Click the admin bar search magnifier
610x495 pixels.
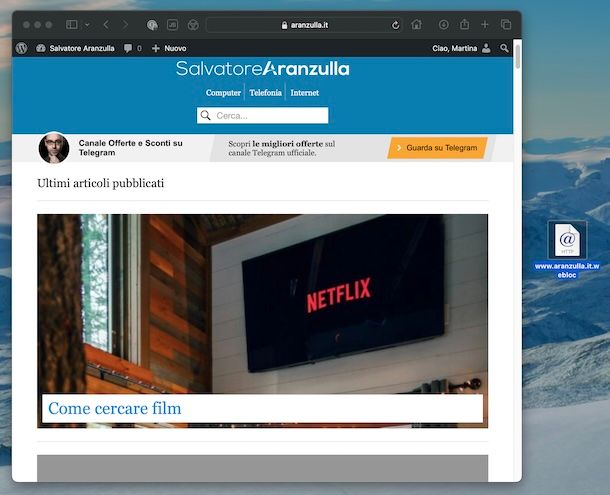pyautogui.click(x=504, y=48)
